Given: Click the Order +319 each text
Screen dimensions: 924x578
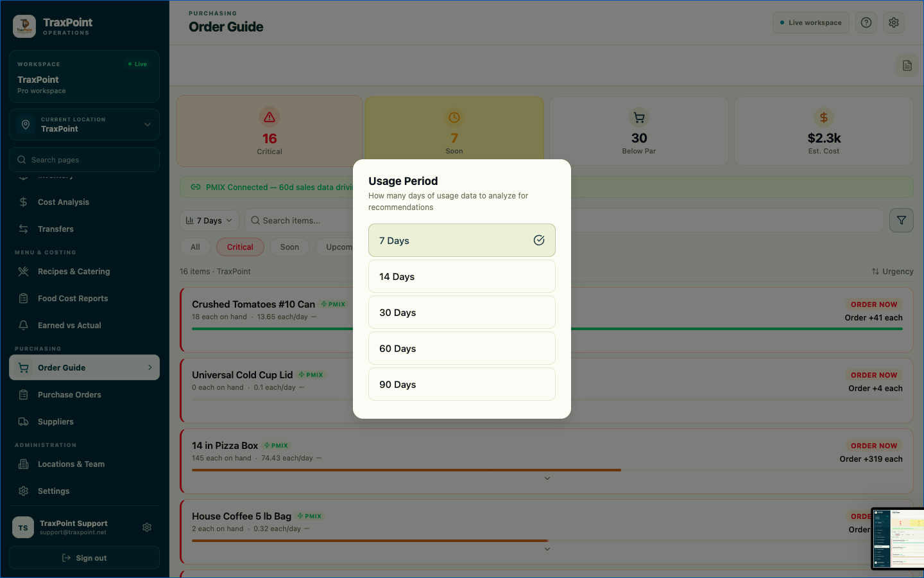Looking at the screenshot, I should pos(871,459).
